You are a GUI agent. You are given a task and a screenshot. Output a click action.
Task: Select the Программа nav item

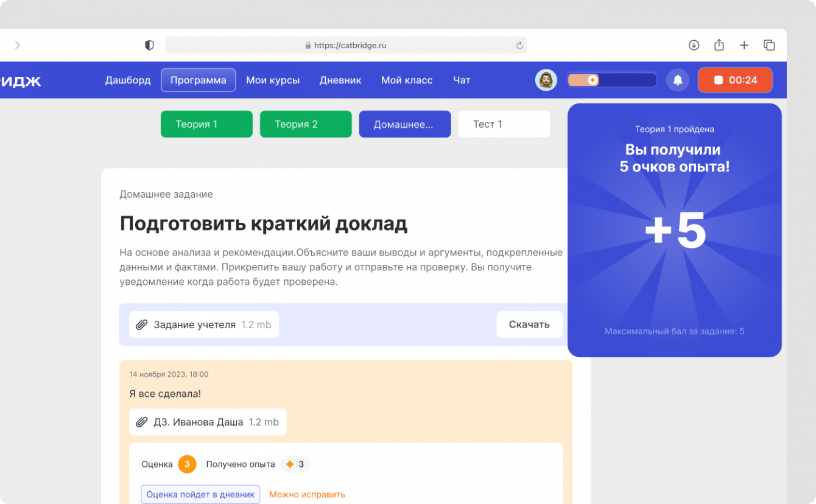199,80
